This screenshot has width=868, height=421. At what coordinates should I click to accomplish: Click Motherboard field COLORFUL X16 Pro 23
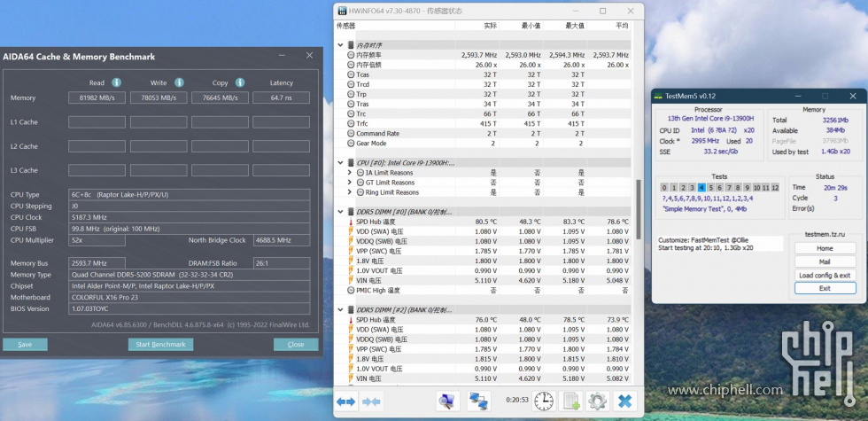click(x=190, y=298)
